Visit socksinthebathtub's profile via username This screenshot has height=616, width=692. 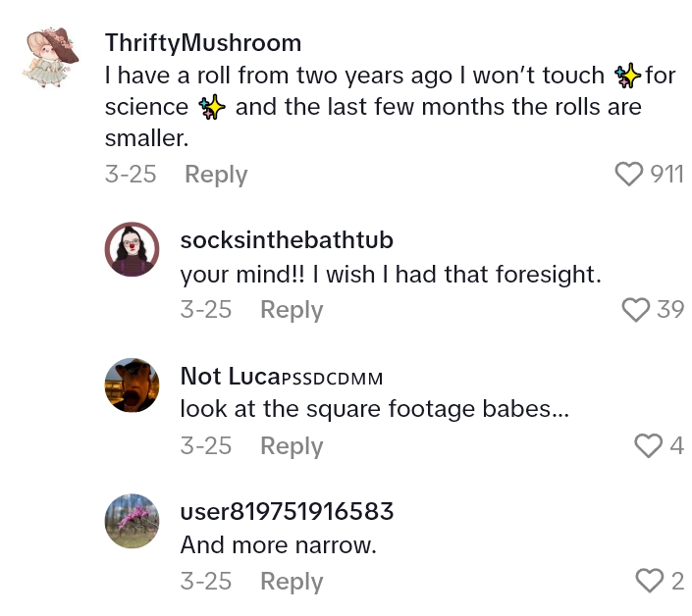(x=287, y=240)
